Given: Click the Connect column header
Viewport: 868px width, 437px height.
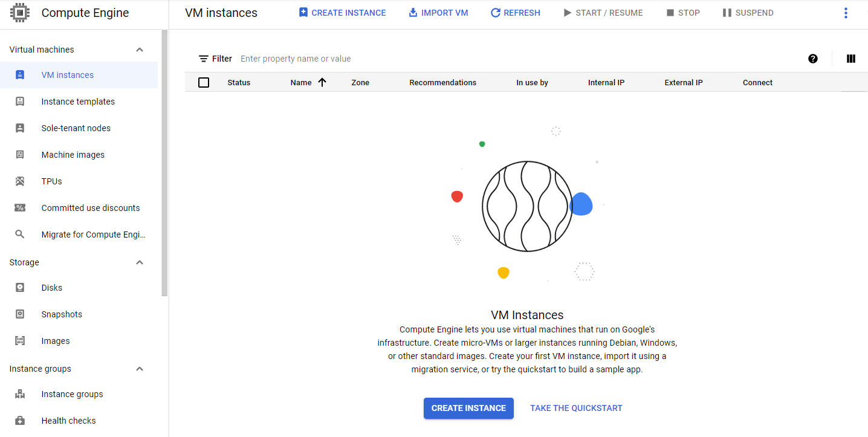Looking at the screenshot, I should coord(757,82).
